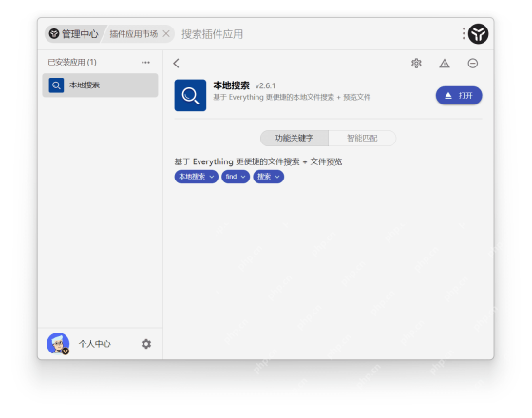532x418 pixels.
Task: Click the 已安装应用 (1) heading
Action: tap(72, 62)
